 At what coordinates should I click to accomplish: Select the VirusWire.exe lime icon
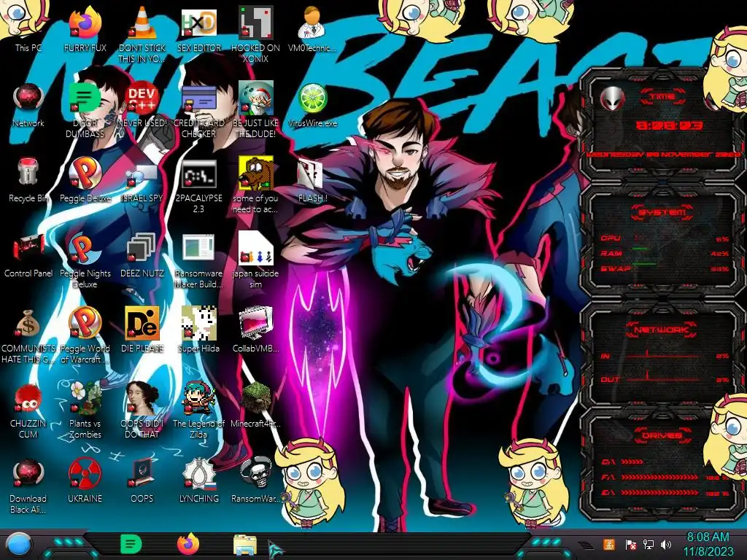tap(312, 104)
